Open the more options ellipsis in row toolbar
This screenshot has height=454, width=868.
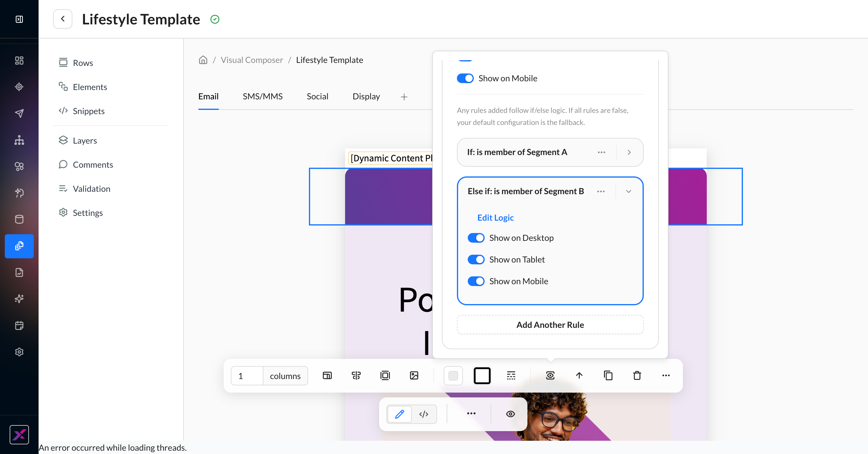666,376
